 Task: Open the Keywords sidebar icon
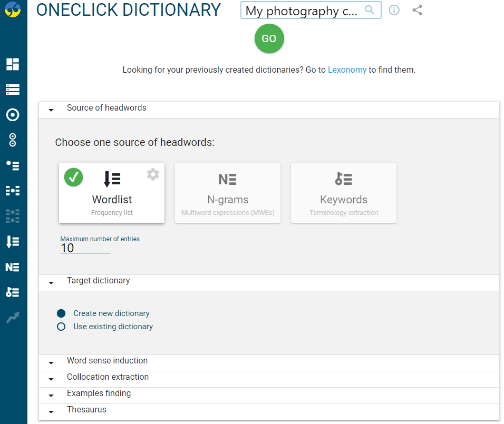click(x=13, y=292)
